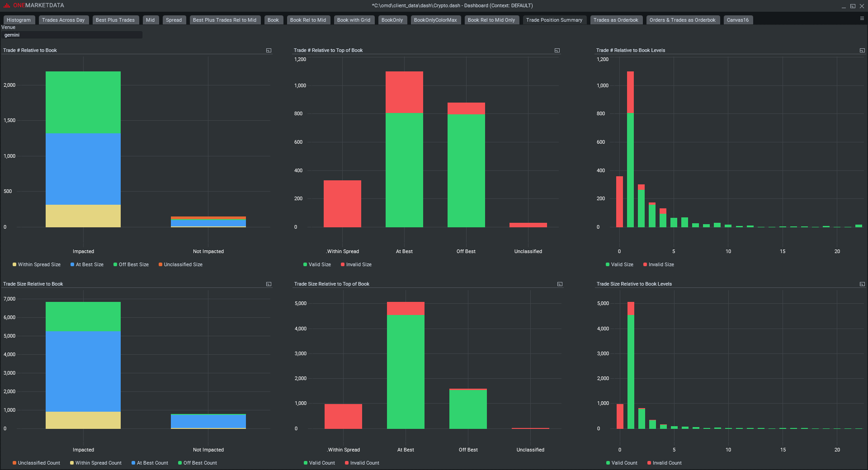Maximize Trade # Relative to Top of Book panel

point(557,51)
